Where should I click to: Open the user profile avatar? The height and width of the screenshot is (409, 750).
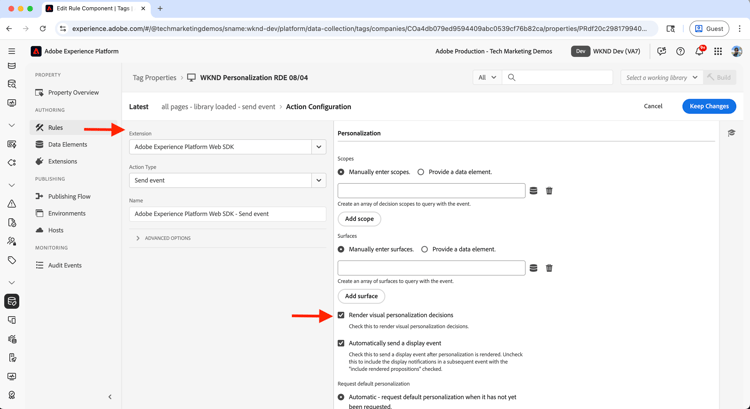click(737, 51)
